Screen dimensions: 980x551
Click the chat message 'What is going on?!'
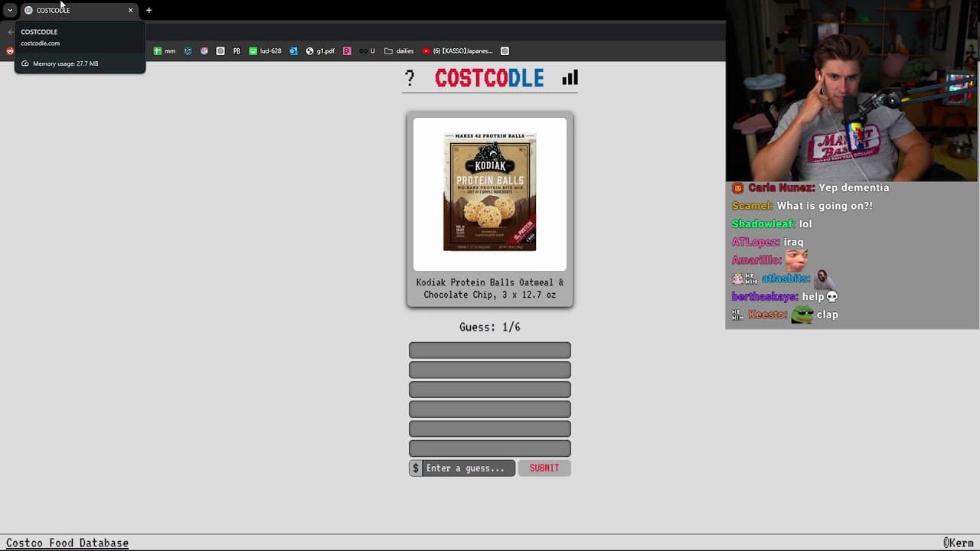[825, 206]
